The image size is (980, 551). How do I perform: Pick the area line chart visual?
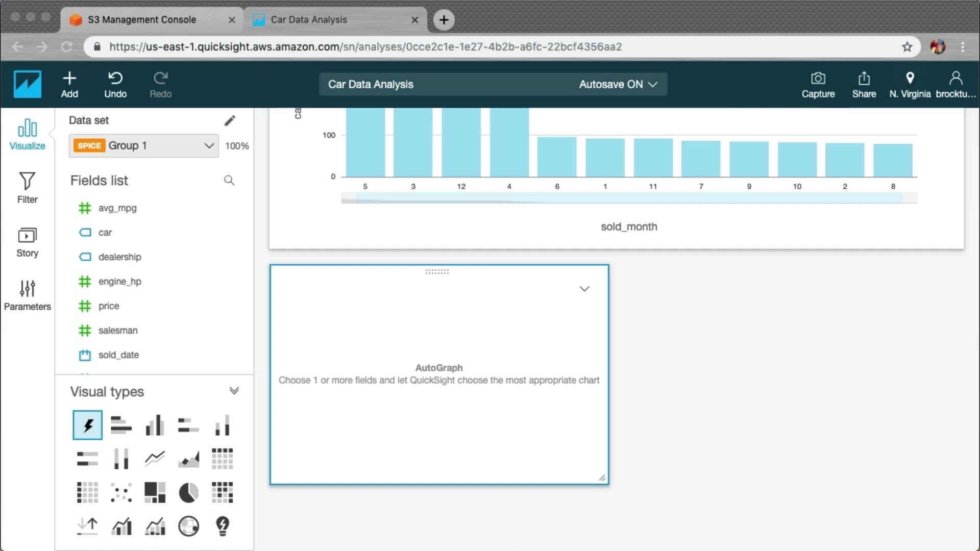(188, 459)
